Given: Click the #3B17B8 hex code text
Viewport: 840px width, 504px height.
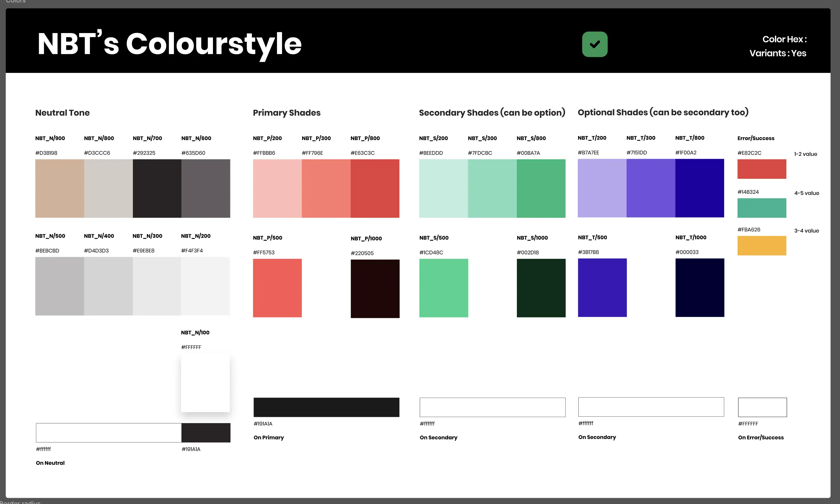Looking at the screenshot, I should coord(588,252).
